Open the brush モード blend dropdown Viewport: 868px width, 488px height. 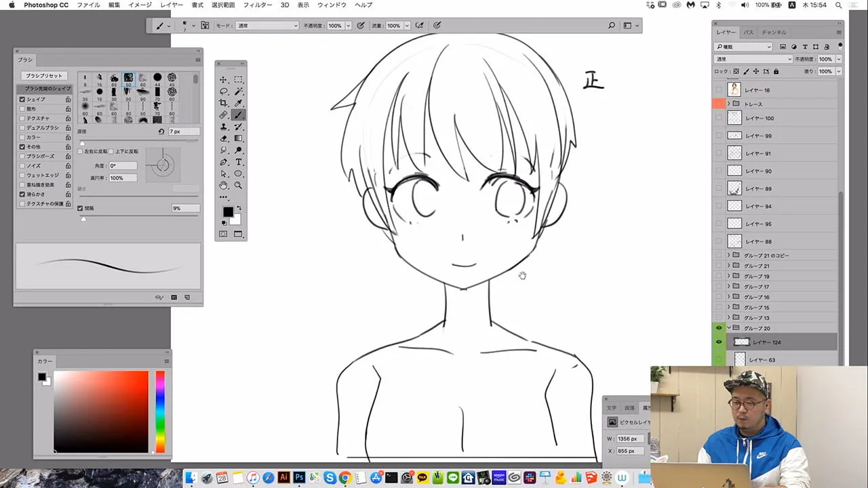point(267,26)
